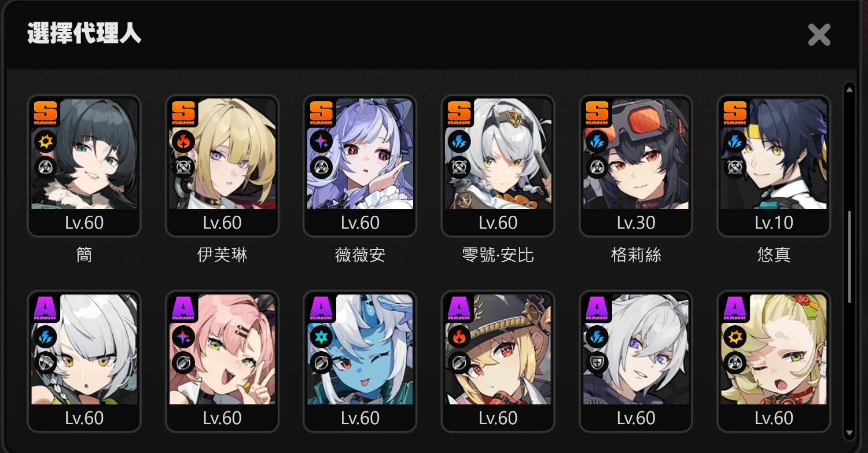
Task: Click the defense shield icon on the white-haired wolf agent
Action: pos(597,363)
